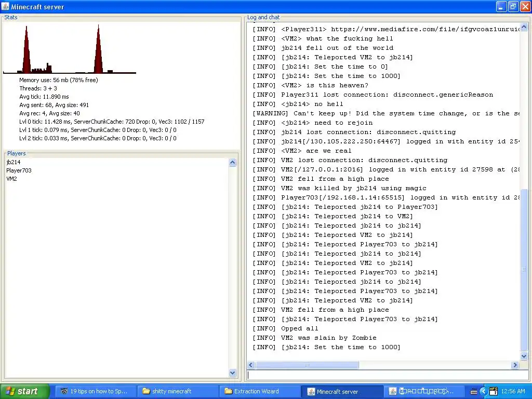Click 'Set the time to 0]' log line
532x399 pixels.
(320, 66)
